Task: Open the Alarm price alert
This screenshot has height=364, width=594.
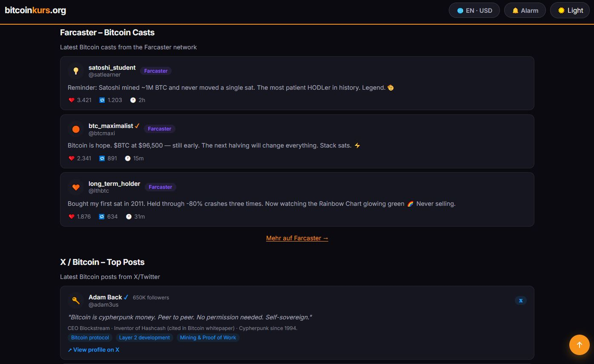Action: [x=525, y=11]
